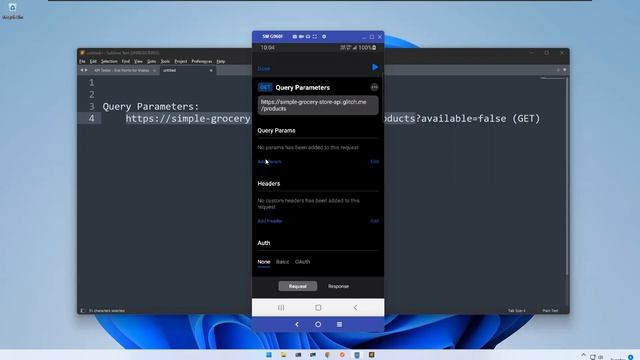Add a new query param
640x360 pixels.
pos(269,162)
